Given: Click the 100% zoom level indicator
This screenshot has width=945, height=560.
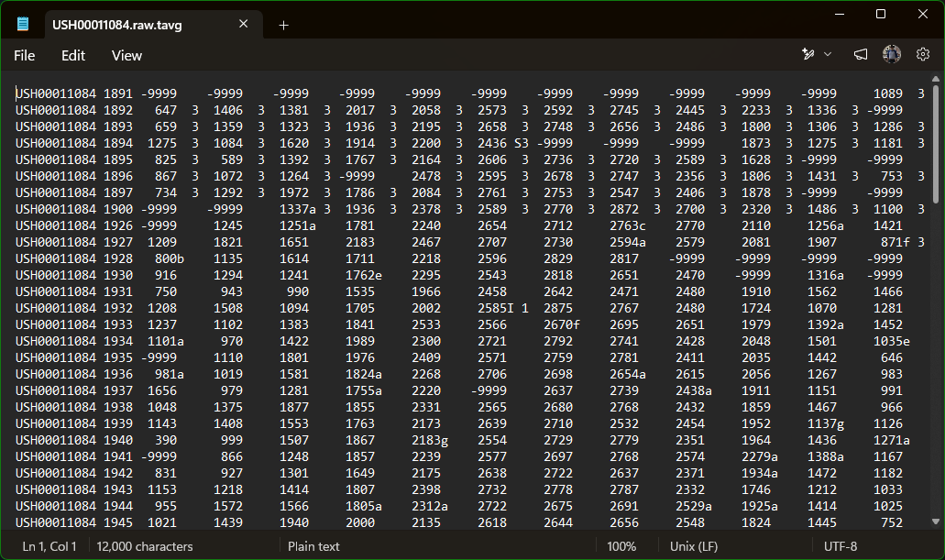Looking at the screenshot, I should coord(621,546).
